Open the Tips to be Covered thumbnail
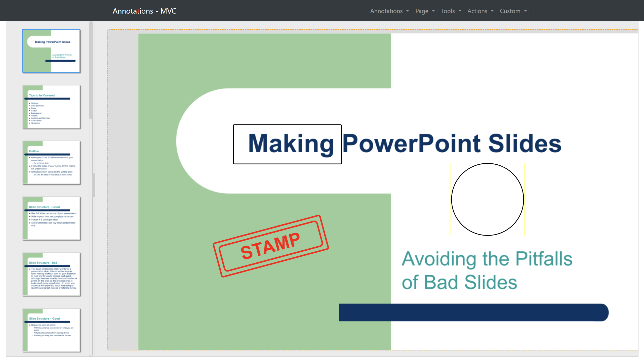 [x=51, y=107]
